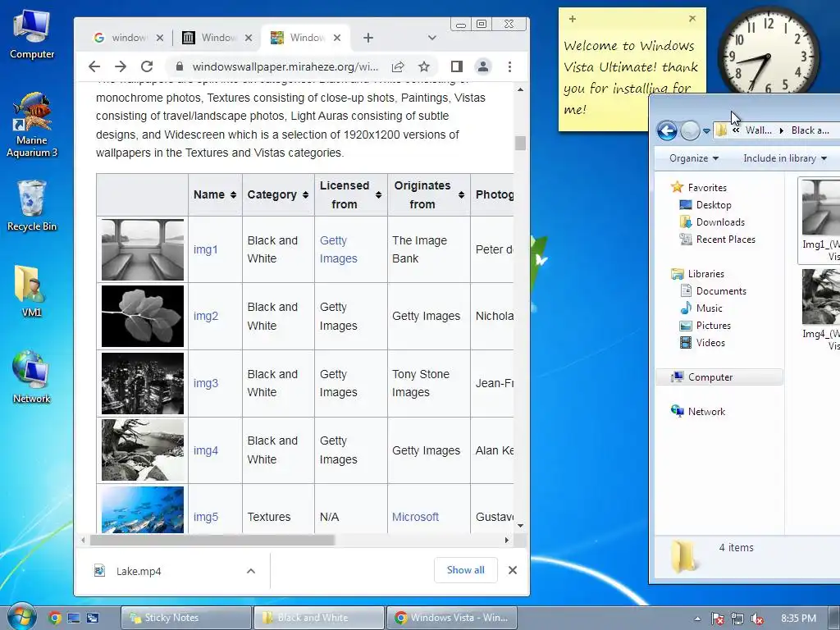Viewport: 840px width, 630px height.
Task: Go forward in the Chrome browser
Action: click(x=121, y=66)
